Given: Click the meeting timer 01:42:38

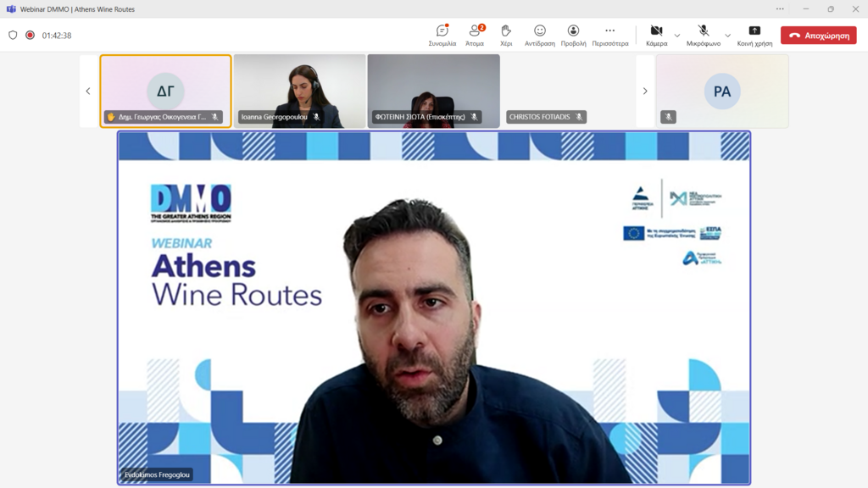Looking at the screenshot, I should [x=57, y=36].
